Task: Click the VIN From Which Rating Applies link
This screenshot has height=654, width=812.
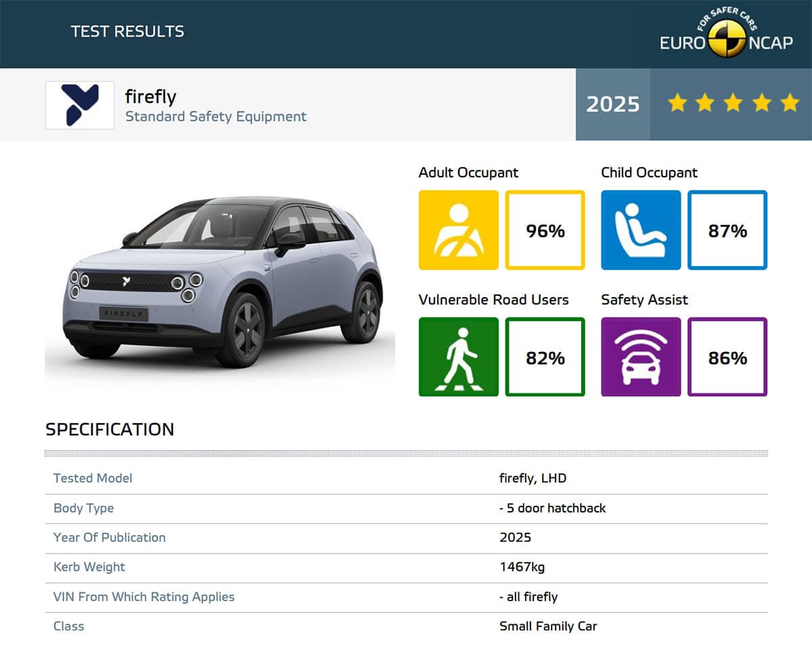Action: [143, 597]
